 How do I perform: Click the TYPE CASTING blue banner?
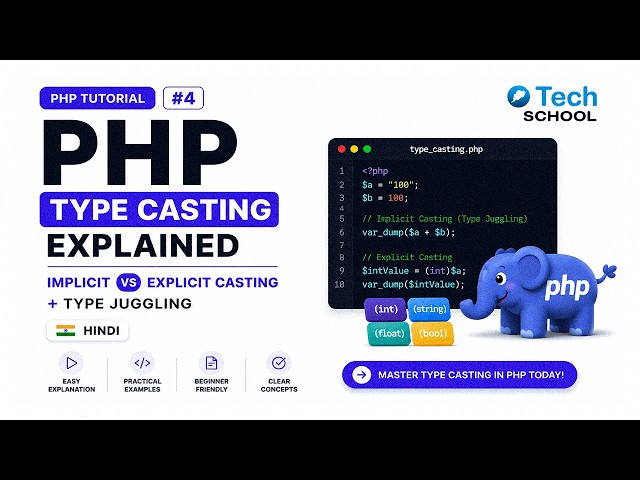point(159,209)
